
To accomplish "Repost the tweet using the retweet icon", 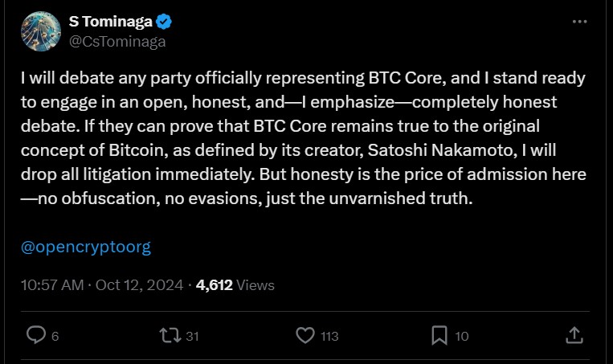I will coord(170,335).
